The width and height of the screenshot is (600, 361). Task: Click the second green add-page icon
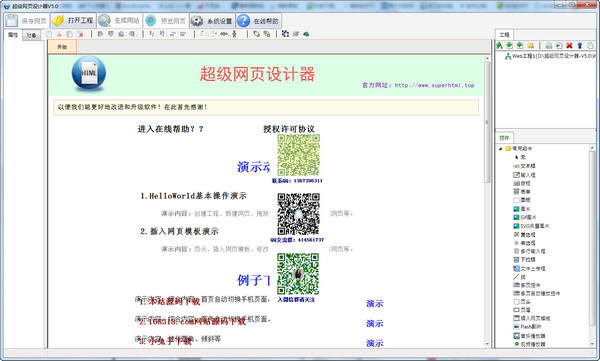[x=520, y=46]
